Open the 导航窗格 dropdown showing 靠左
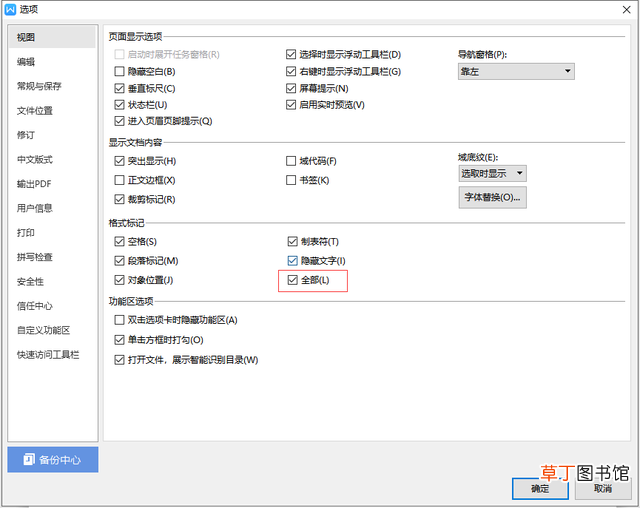 [x=516, y=71]
